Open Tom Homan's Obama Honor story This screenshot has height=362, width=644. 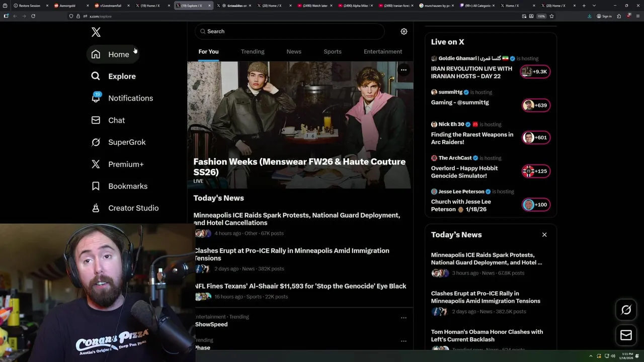coord(487,335)
